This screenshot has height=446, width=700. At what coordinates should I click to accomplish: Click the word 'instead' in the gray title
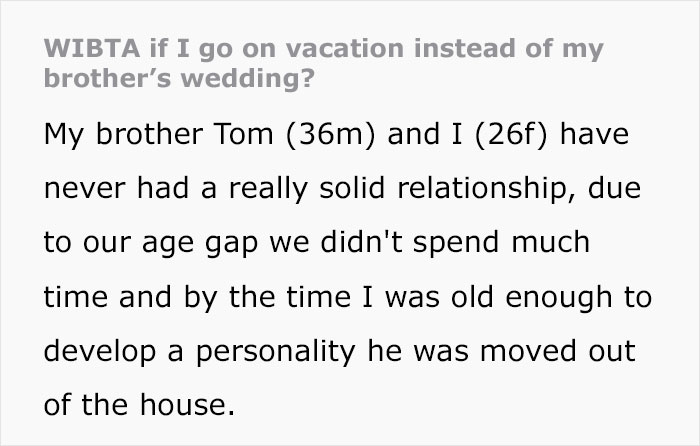tap(465, 48)
